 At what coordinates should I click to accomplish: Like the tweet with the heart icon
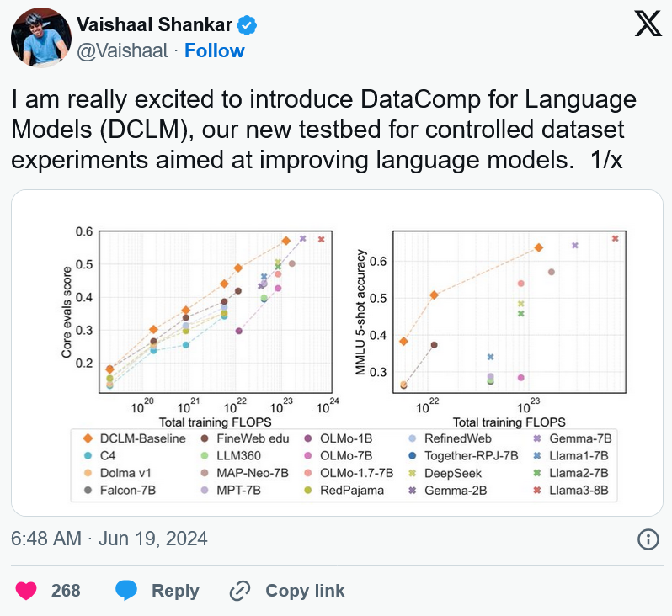26,591
